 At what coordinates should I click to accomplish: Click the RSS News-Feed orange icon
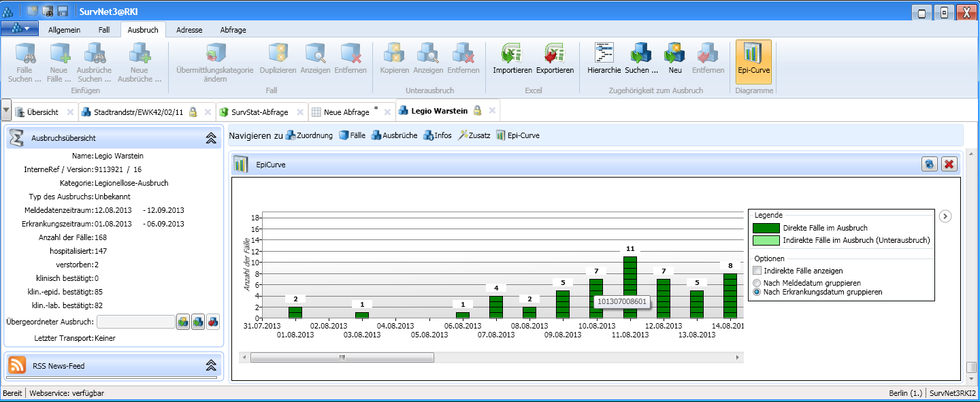tap(17, 366)
